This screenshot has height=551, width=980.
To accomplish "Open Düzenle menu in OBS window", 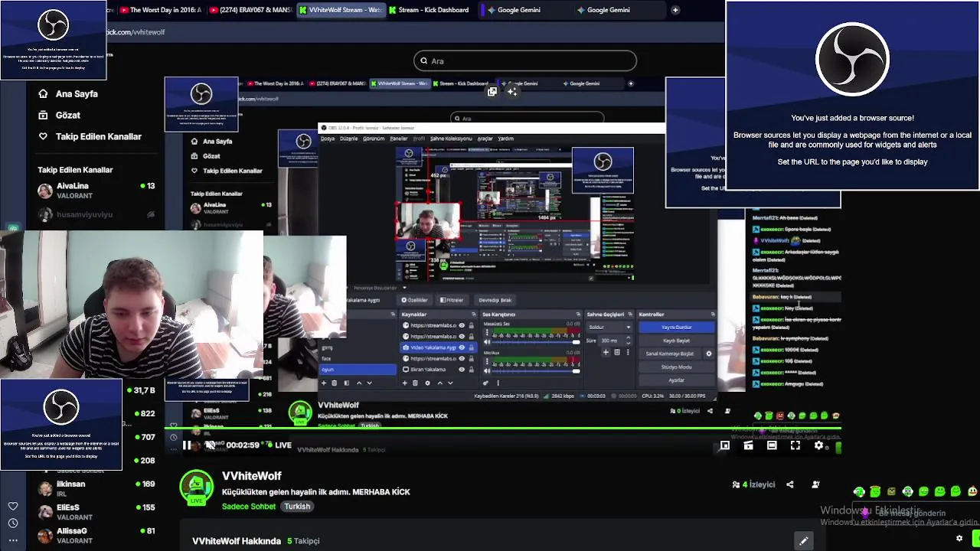I will [x=348, y=139].
